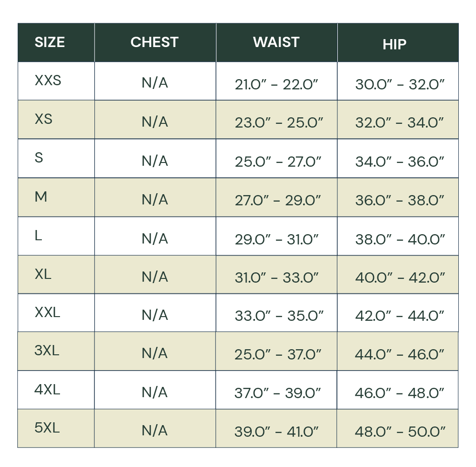Screen dimensions: 476x467
Task: Select the XXS size label
Action: (x=48, y=81)
